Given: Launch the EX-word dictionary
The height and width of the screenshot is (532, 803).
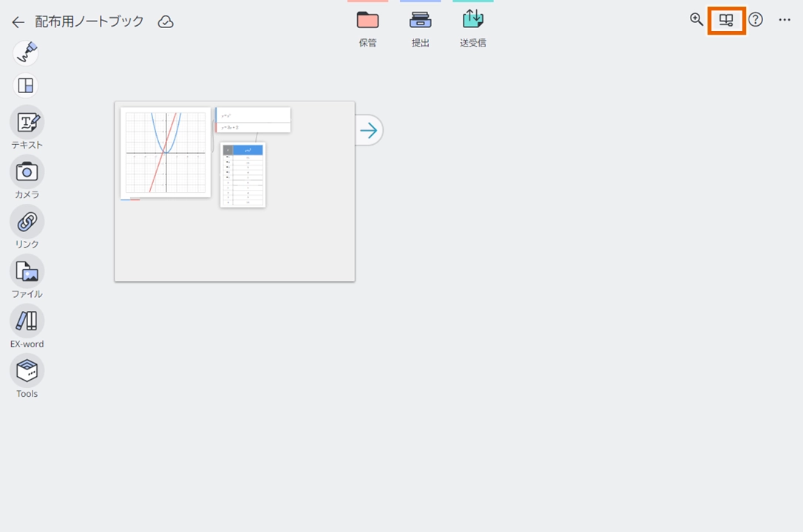Looking at the screenshot, I should (27, 321).
